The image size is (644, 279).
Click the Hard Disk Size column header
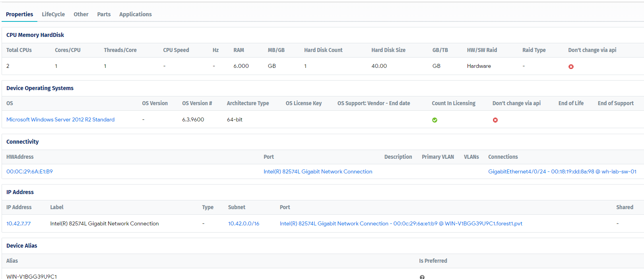point(388,50)
